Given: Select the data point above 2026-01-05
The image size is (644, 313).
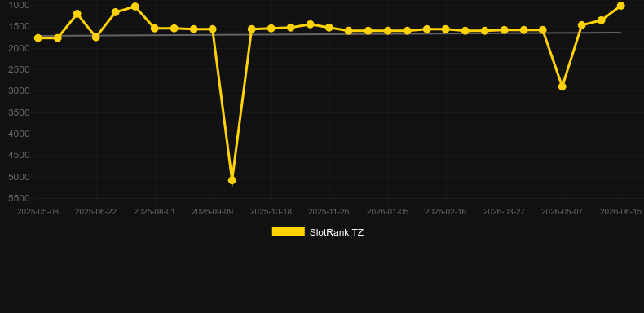Looking at the screenshot, I should [388, 31].
